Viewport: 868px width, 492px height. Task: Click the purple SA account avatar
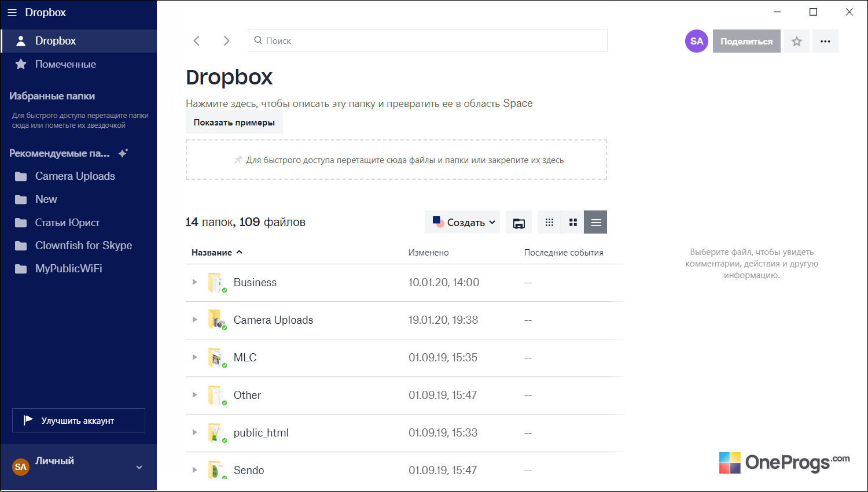[697, 41]
